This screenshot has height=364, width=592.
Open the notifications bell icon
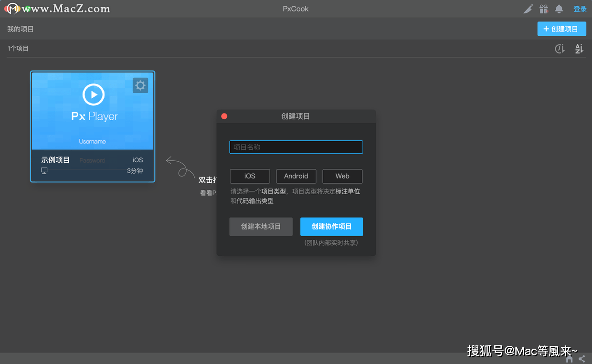(559, 9)
